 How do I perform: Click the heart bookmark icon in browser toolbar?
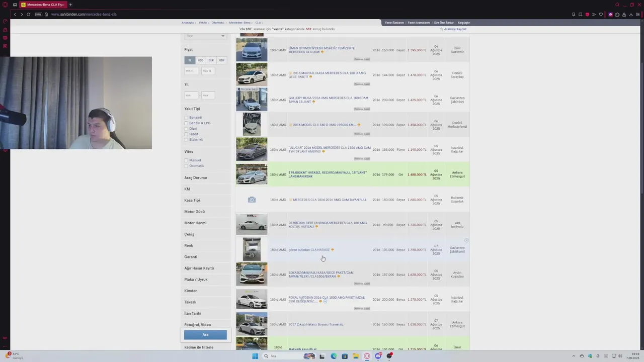600,14
